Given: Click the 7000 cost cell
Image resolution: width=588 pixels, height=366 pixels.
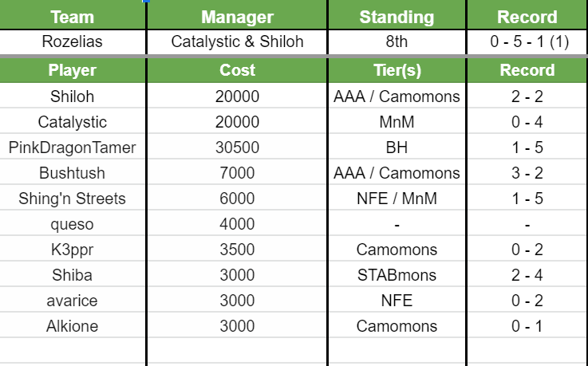Looking at the screenshot, I should (237, 173).
